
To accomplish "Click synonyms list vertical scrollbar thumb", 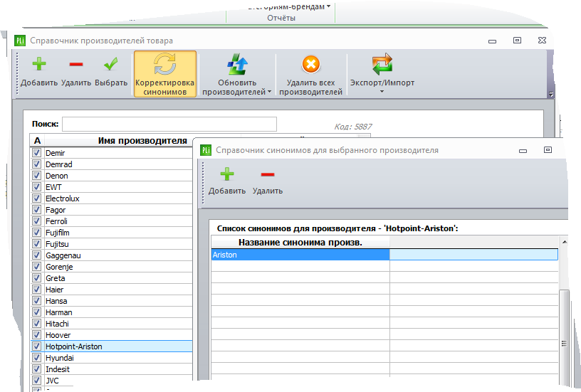I will (564, 337).
